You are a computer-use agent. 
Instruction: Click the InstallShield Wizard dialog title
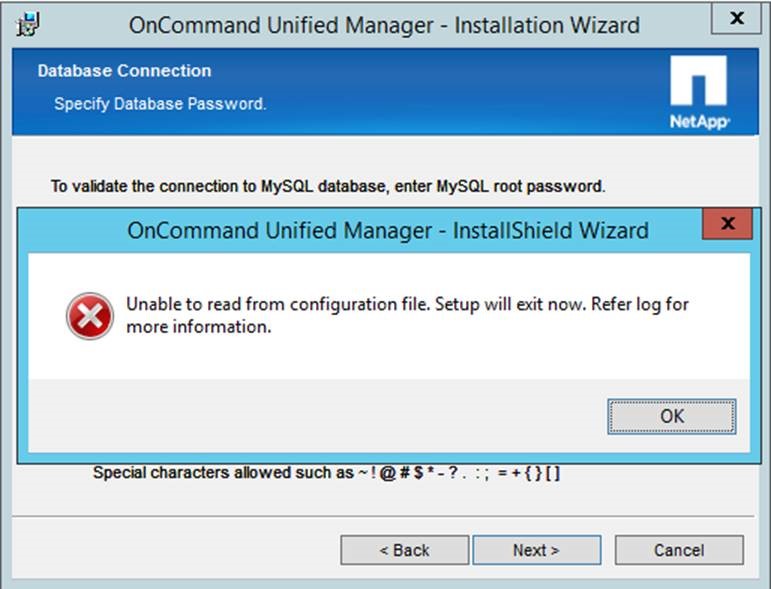pos(387,230)
